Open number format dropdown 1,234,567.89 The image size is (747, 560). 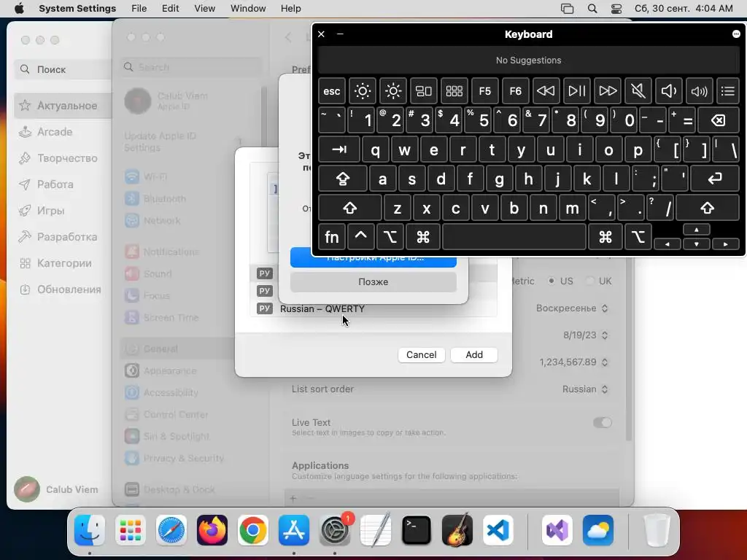click(x=573, y=362)
